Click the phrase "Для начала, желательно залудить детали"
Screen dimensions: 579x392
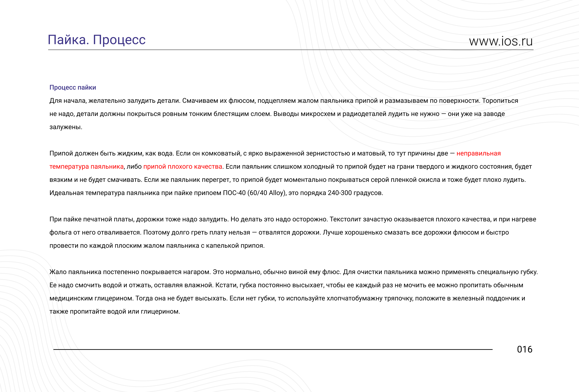coord(115,100)
